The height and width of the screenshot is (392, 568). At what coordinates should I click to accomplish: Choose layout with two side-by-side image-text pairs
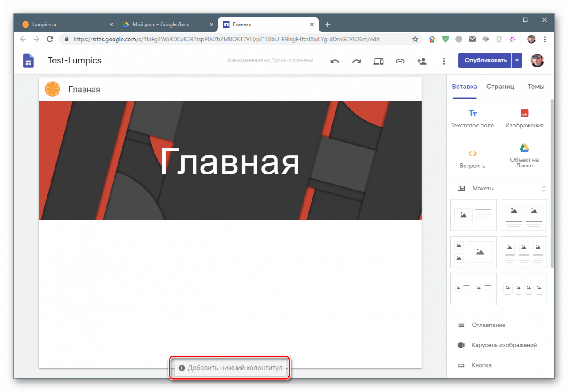pyautogui.click(x=473, y=289)
